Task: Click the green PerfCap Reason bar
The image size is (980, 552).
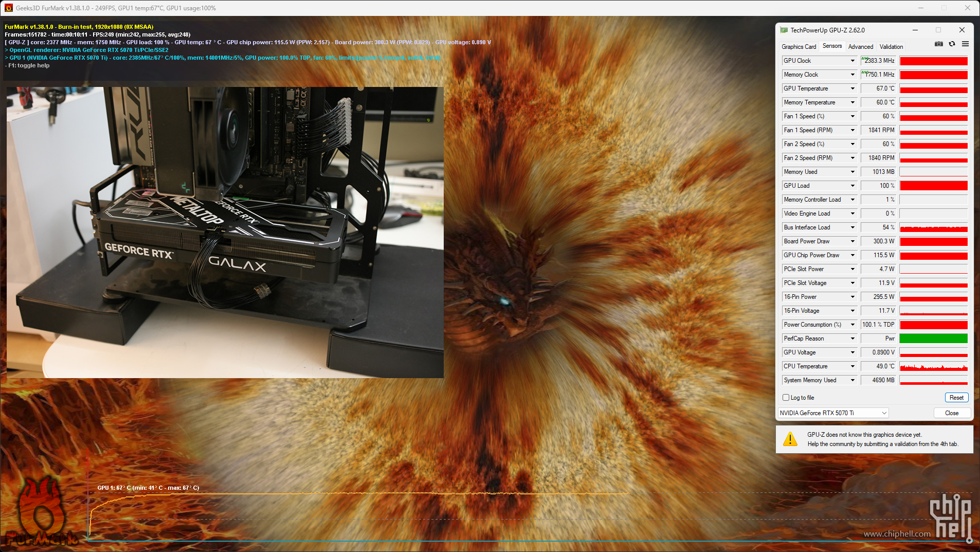Action: click(933, 339)
